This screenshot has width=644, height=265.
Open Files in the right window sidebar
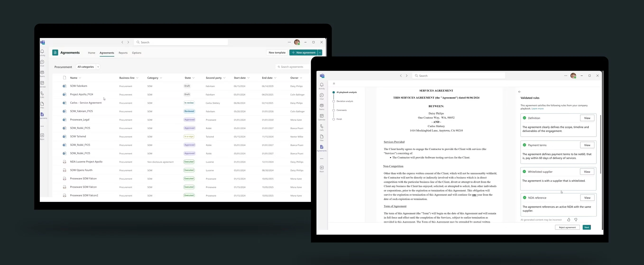pyautogui.click(x=322, y=138)
